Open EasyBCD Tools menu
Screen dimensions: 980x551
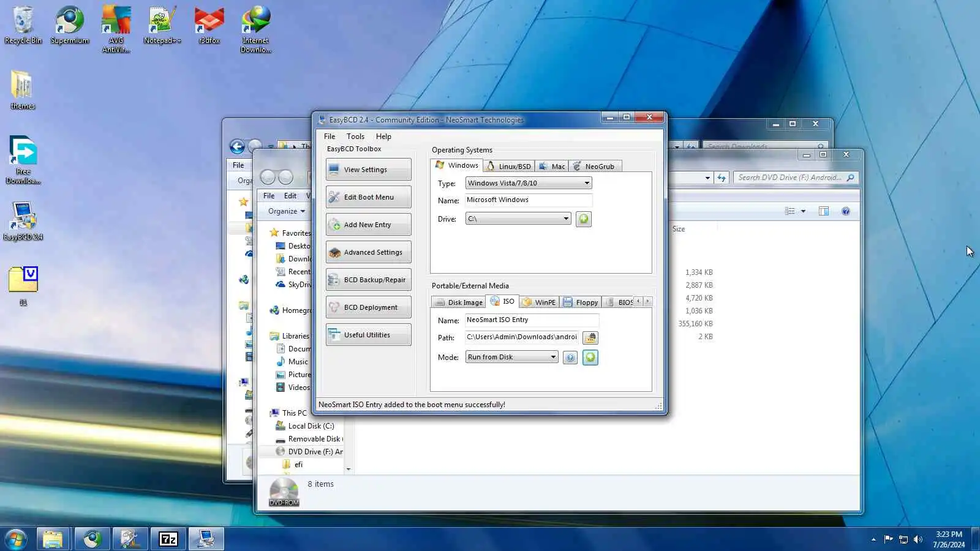tap(355, 137)
